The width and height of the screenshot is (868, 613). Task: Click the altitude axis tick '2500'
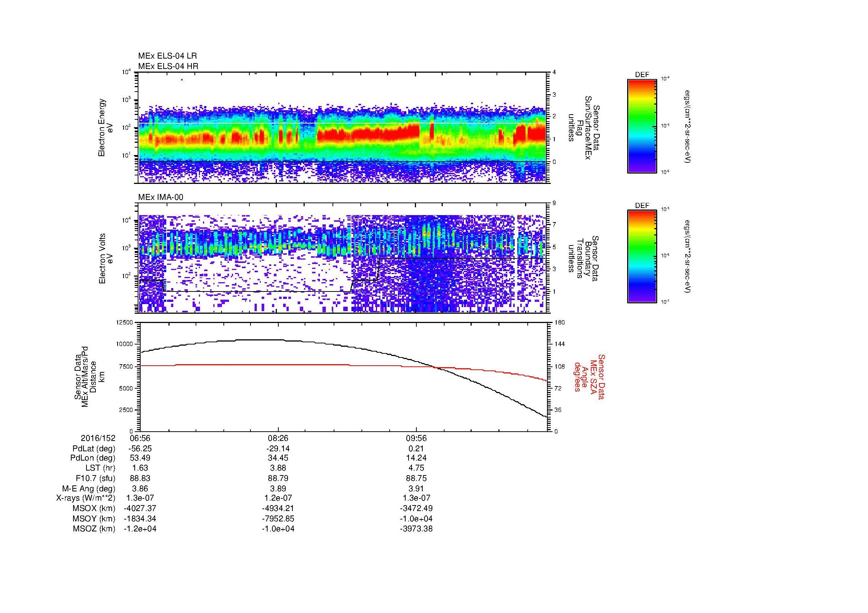(127, 410)
